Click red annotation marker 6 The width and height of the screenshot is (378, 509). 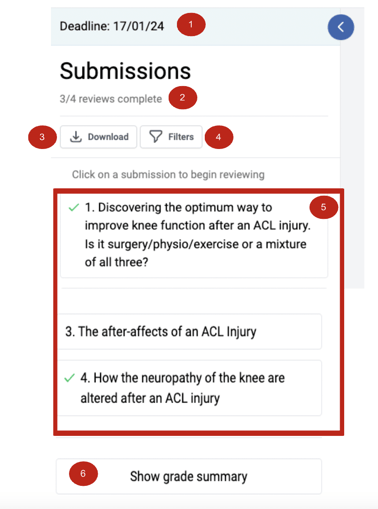click(83, 473)
